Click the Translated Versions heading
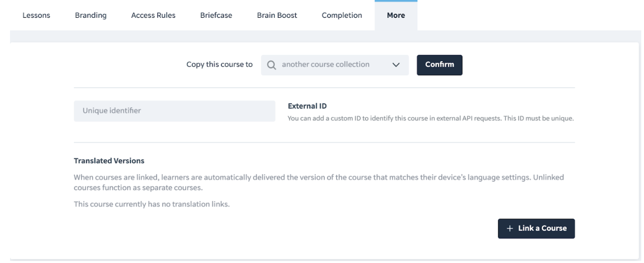The image size is (644, 263). tap(109, 161)
